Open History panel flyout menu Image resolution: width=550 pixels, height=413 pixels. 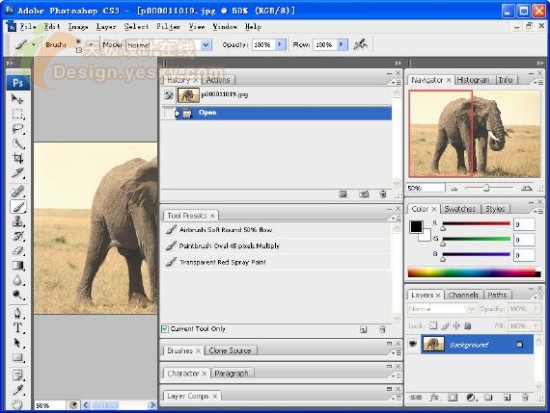397,83
